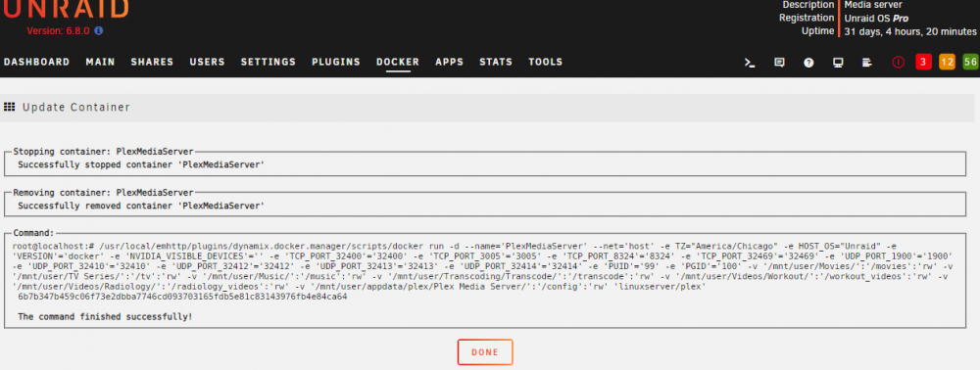Open the red alerts badge showing 3
Viewport: 980px width, 370px height.
[924, 62]
